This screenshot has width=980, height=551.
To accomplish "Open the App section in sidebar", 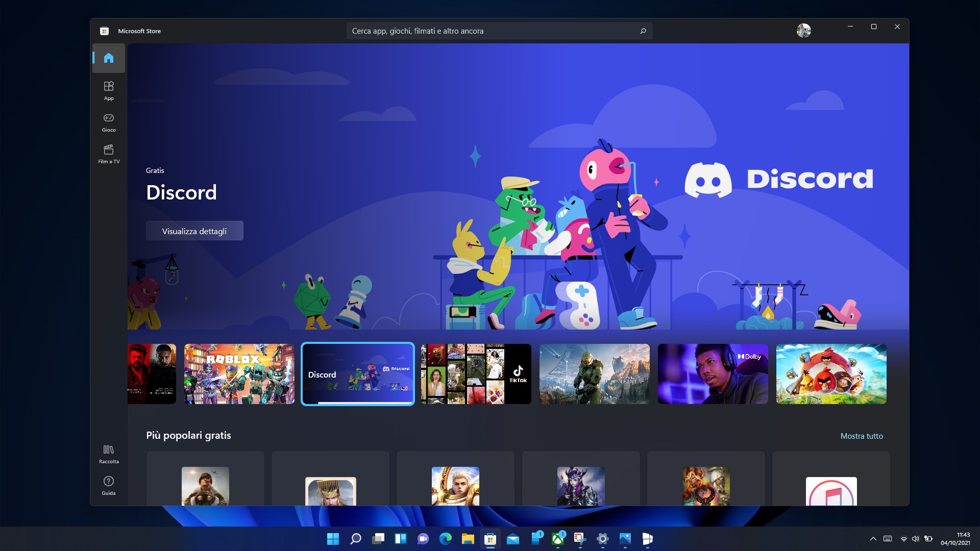I will [109, 91].
